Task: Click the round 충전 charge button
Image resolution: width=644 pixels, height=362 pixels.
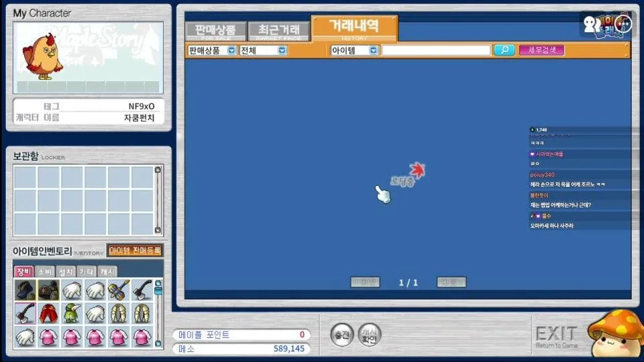Action: click(x=341, y=335)
